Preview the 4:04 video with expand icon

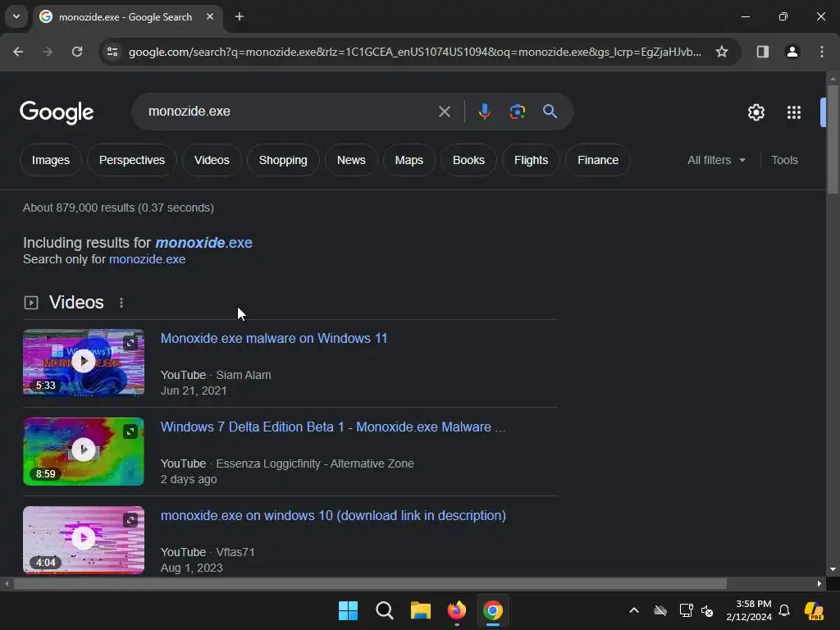[x=130, y=519]
